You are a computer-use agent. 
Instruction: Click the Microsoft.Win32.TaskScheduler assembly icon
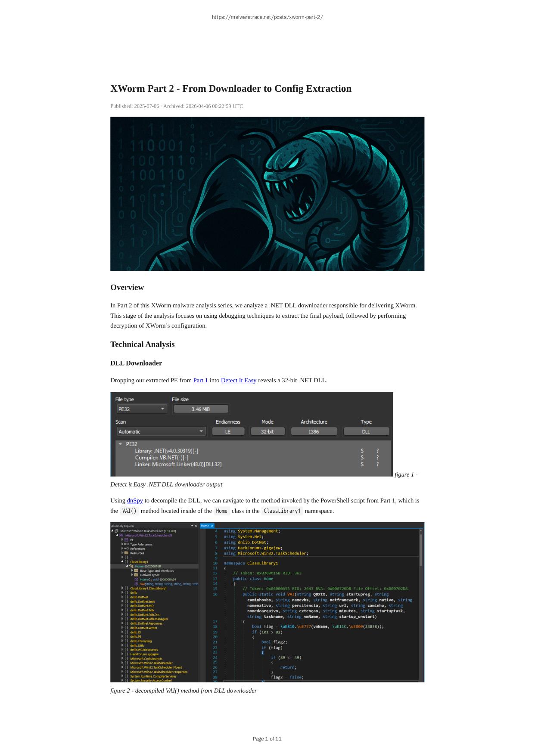[x=117, y=531]
